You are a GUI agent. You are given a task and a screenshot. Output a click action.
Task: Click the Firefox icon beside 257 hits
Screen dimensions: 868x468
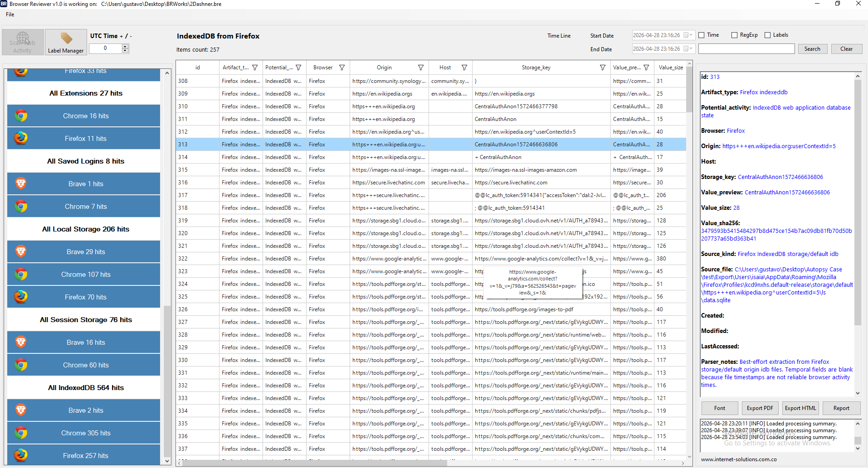tap(21, 455)
